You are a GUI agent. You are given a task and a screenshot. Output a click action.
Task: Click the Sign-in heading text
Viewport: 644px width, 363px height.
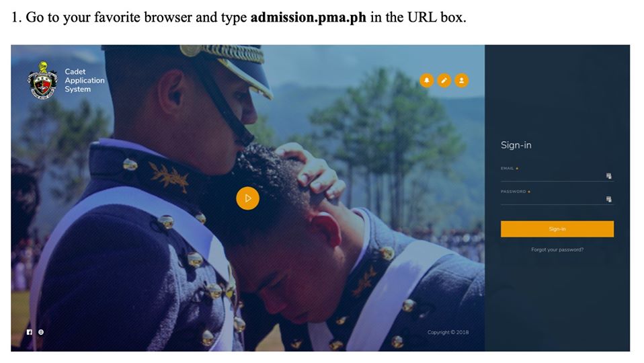click(x=516, y=145)
